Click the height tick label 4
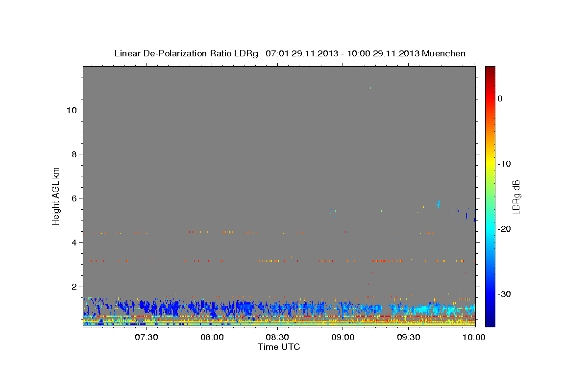Image resolution: width=588 pixels, height=392 pixels. tap(73, 243)
